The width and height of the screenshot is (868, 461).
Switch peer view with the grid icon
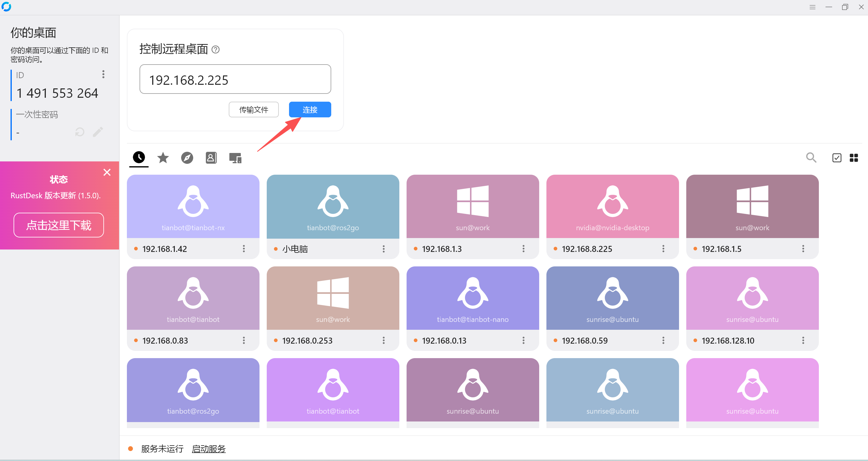tap(854, 157)
